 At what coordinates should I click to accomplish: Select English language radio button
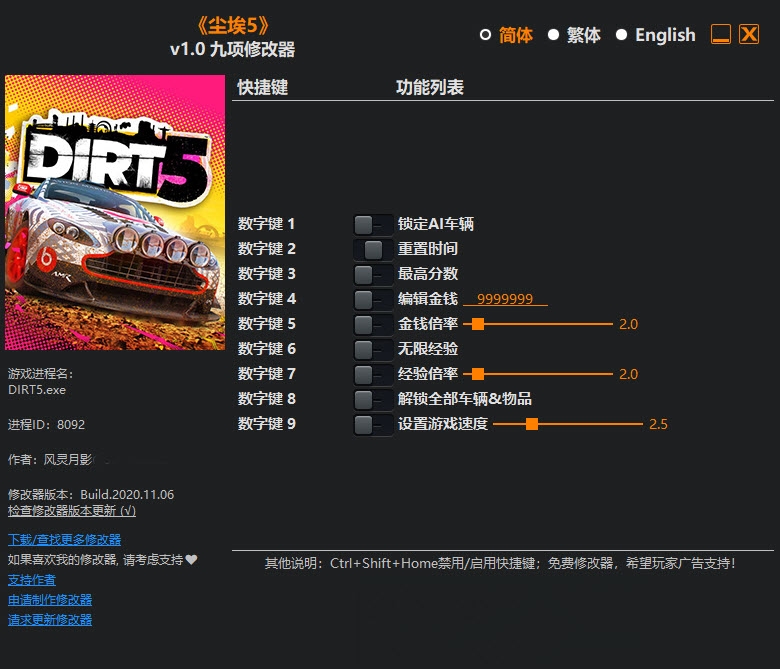pyautogui.click(x=621, y=35)
